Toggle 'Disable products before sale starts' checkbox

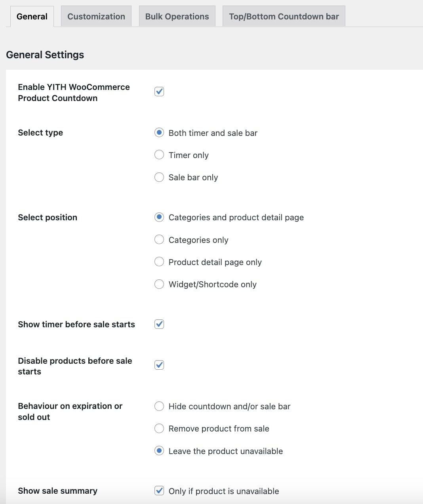[x=159, y=365]
